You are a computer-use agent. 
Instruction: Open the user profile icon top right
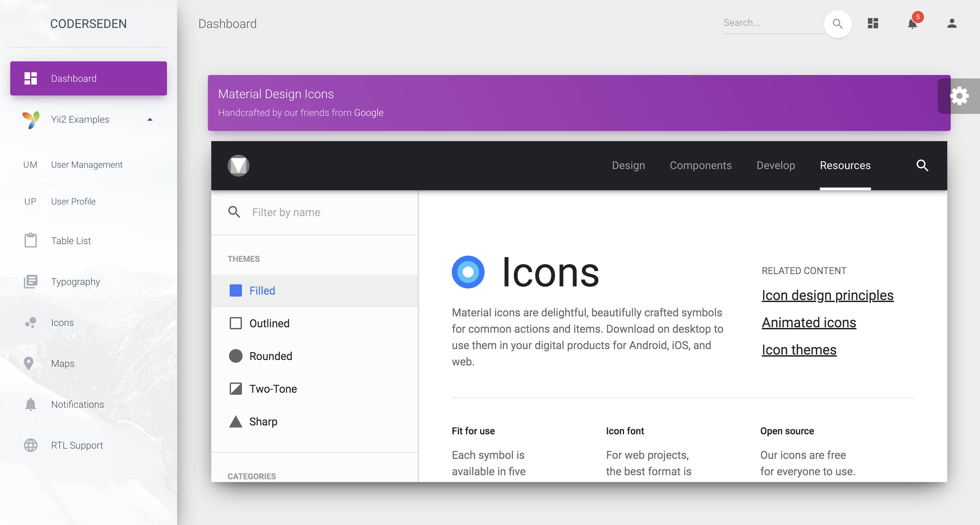952,24
